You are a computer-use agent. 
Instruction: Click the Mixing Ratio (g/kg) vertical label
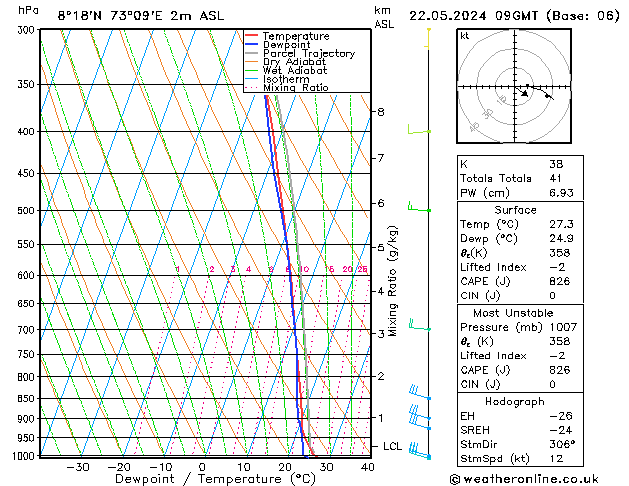[x=393, y=281]
